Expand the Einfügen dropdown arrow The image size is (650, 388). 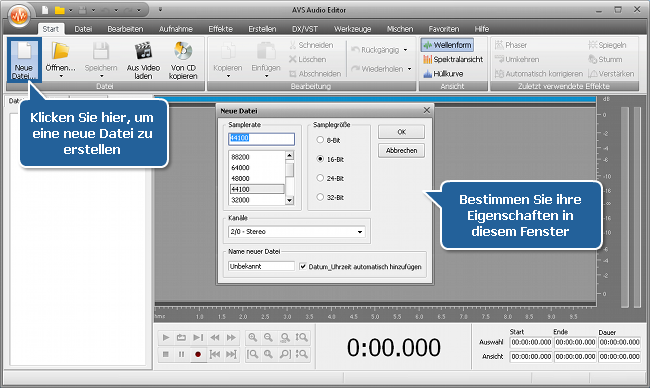pyautogui.click(x=266, y=77)
